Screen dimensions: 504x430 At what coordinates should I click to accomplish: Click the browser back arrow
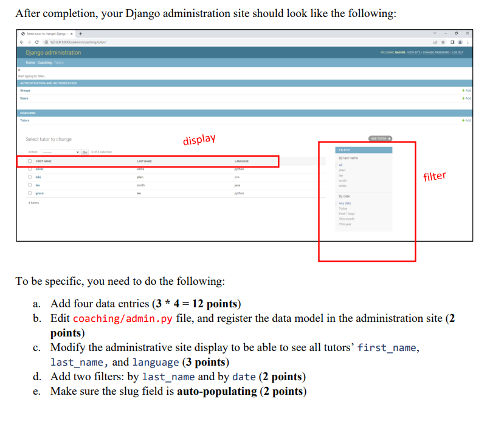coord(21,42)
